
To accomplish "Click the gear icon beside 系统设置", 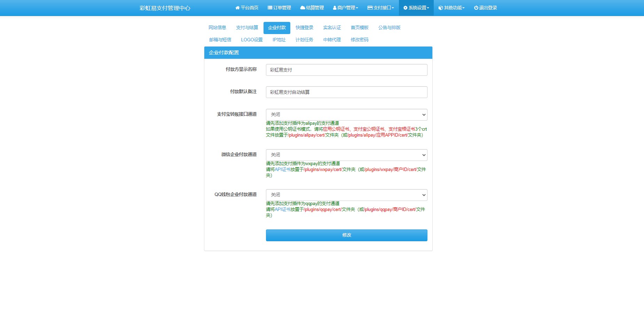I will point(405,8).
